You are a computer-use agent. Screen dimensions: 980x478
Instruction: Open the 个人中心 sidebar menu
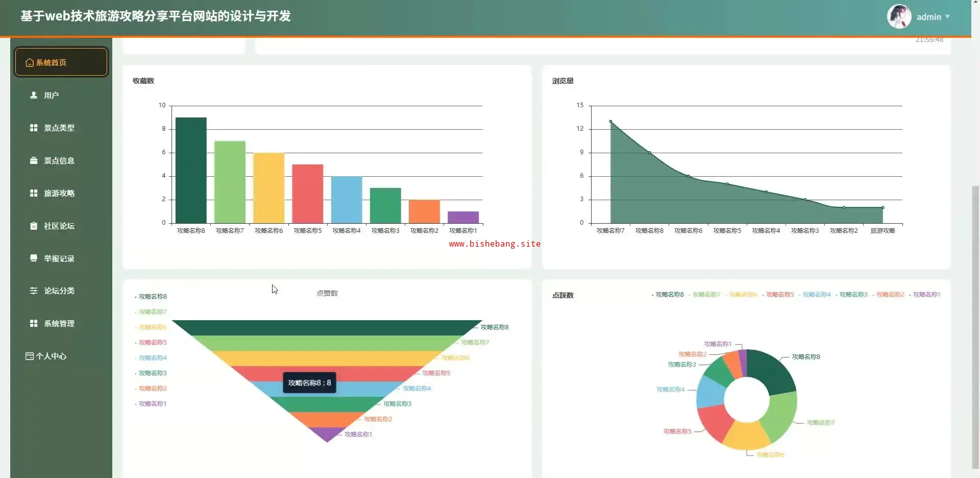pos(61,356)
